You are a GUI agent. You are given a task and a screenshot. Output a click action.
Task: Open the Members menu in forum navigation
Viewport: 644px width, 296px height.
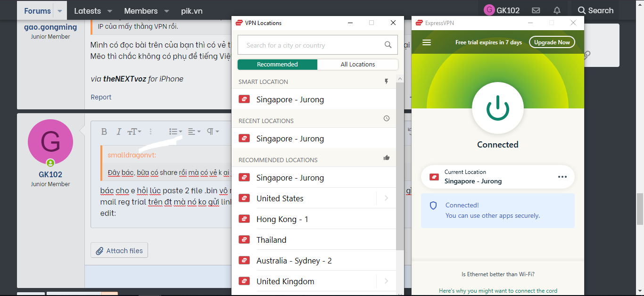pos(141,10)
